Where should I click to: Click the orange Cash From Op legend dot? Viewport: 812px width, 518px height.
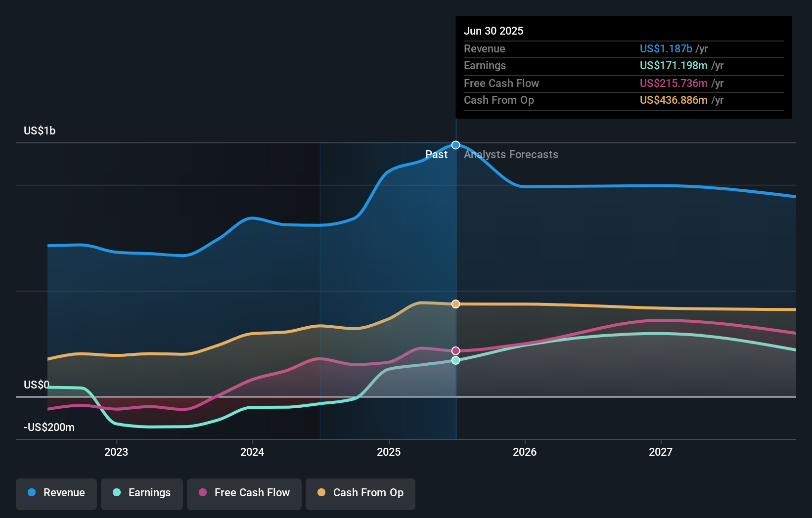321,493
